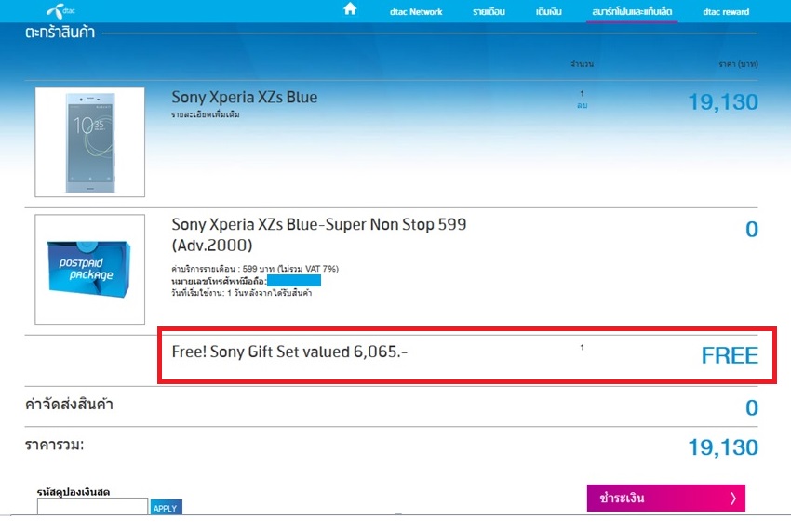
Task: Click the FREE price label
Action: [730, 355]
